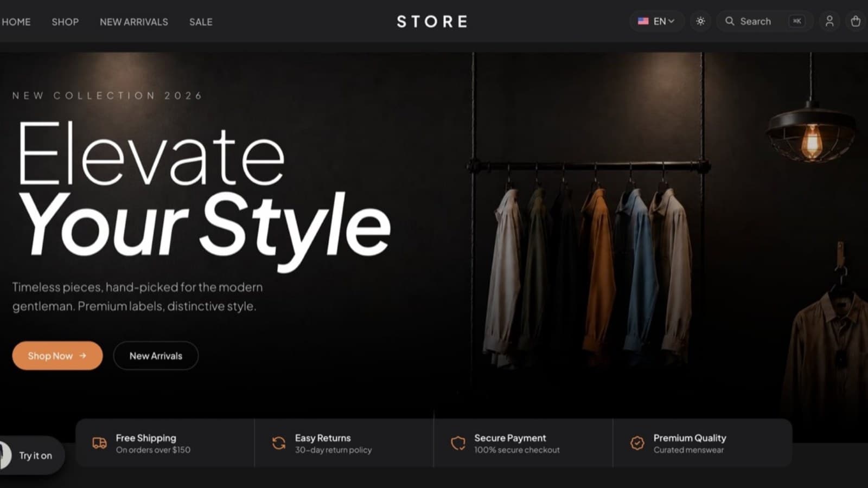The height and width of the screenshot is (488, 868).
Task: Click the Free Shipping truck icon
Action: click(99, 443)
